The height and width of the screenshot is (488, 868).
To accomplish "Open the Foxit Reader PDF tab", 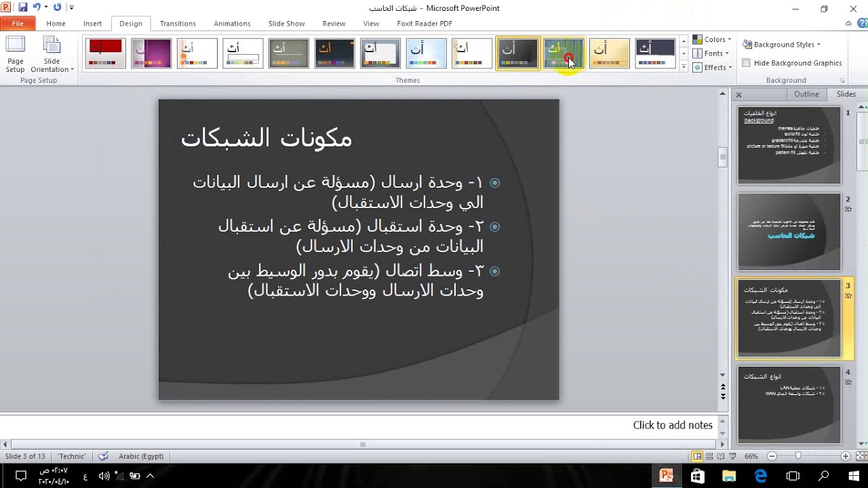I will (425, 23).
